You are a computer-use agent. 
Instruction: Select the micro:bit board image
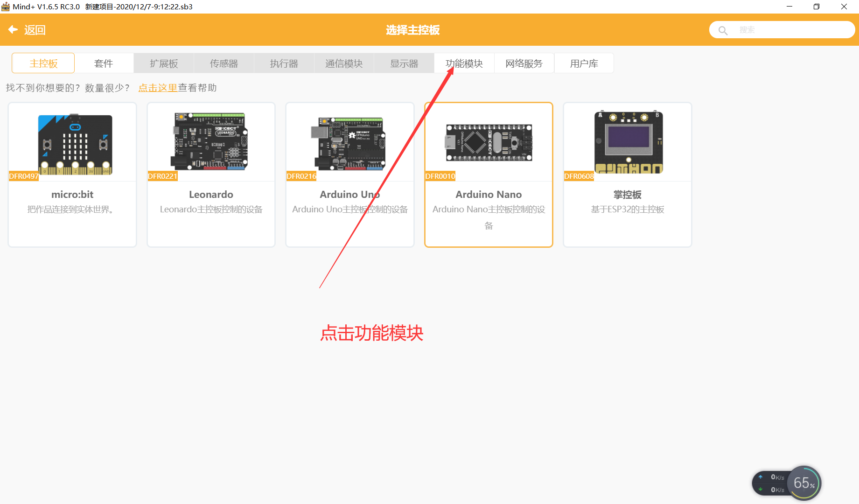[75, 144]
